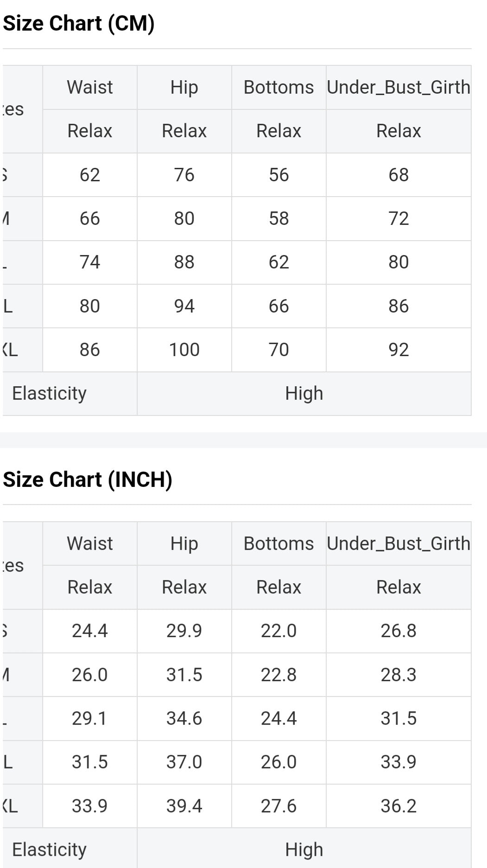Screen dimensions: 487x868
Task: Select the hip value 100 in CM chart
Action: pyautogui.click(x=184, y=350)
